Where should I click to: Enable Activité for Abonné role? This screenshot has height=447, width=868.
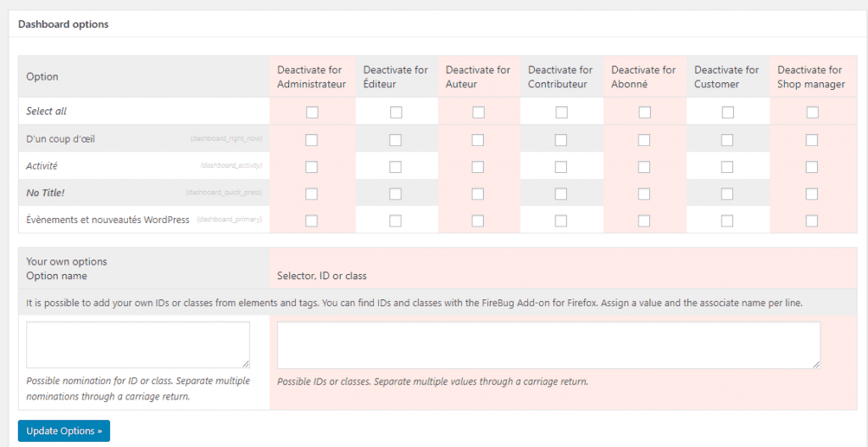pyautogui.click(x=644, y=167)
